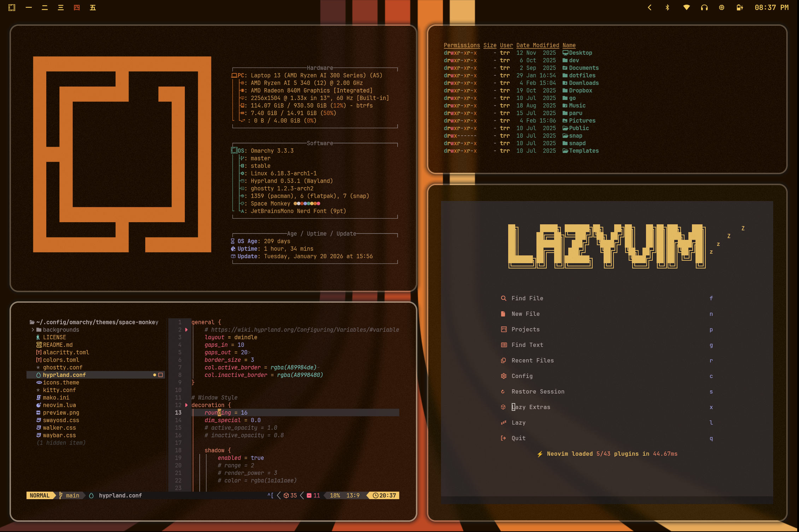Click the 35 diagnostics count in statusline
Image resolution: width=799 pixels, height=532 pixels.
(x=290, y=495)
